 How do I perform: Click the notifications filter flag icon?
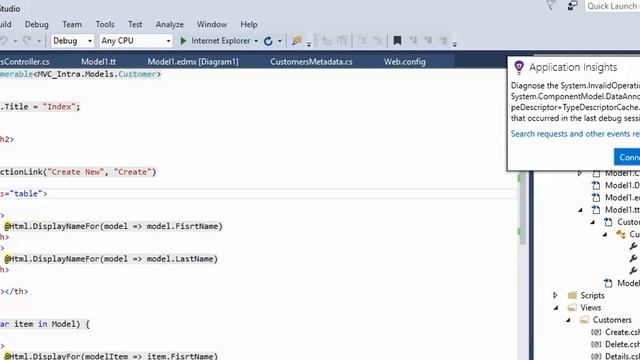pyautogui.click(x=550, y=6)
